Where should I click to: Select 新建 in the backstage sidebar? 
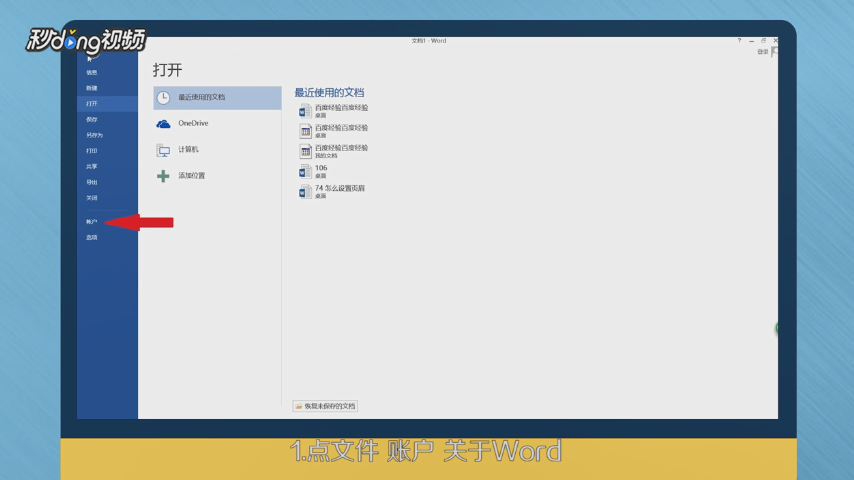92,88
